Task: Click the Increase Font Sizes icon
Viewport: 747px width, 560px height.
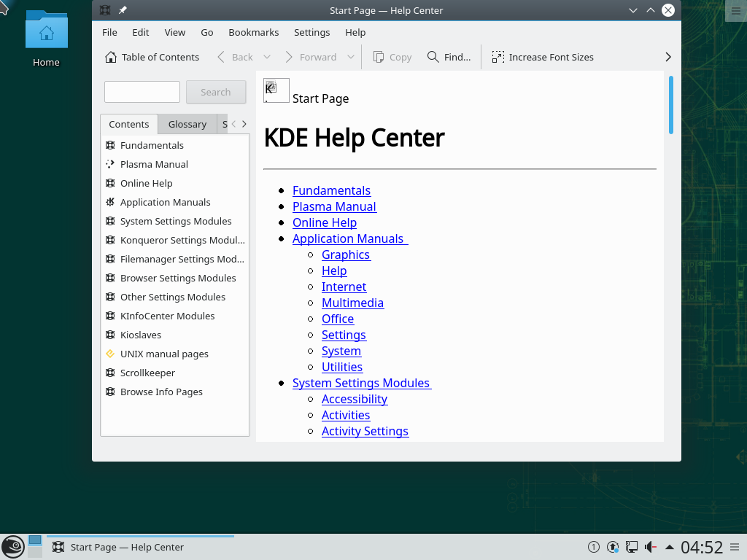Action: coord(498,57)
